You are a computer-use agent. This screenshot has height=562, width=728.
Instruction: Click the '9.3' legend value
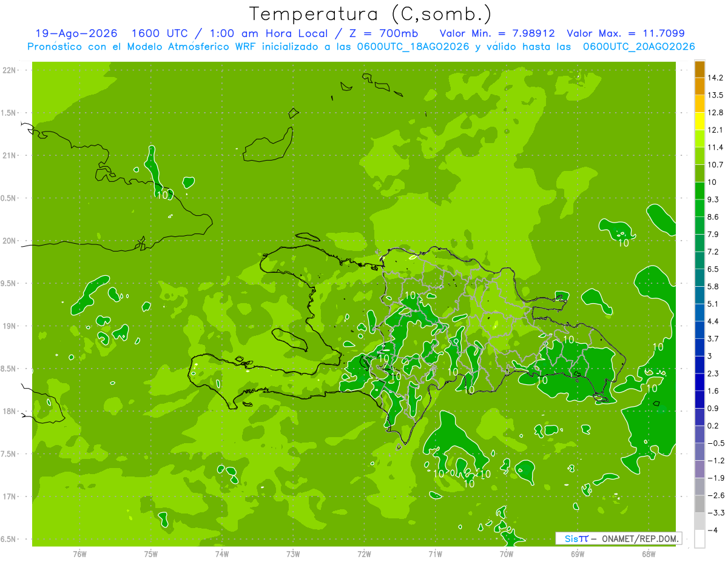click(x=714, y=199)
